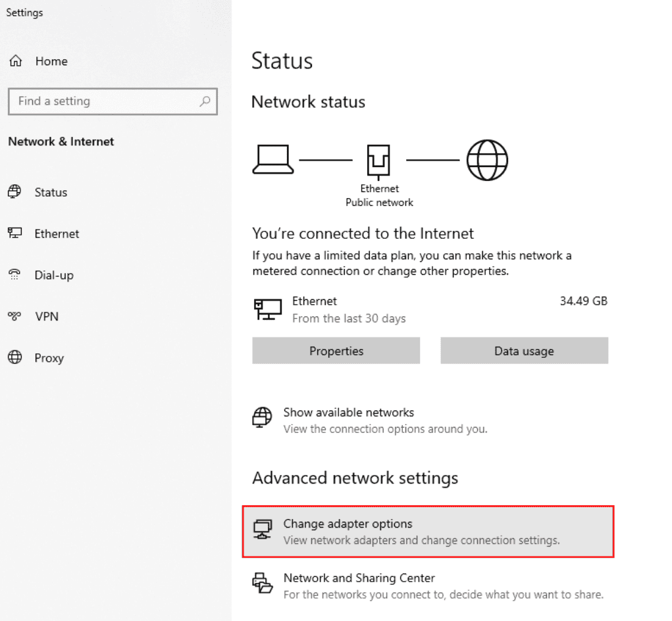Switch to the VPN settings page
The width and height of the screenshot is (672, 621).
click(x=47, y=316)
